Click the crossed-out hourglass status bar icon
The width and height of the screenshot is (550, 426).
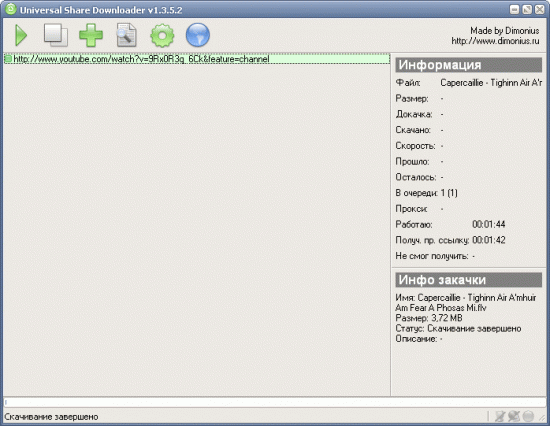coord(499,417)
